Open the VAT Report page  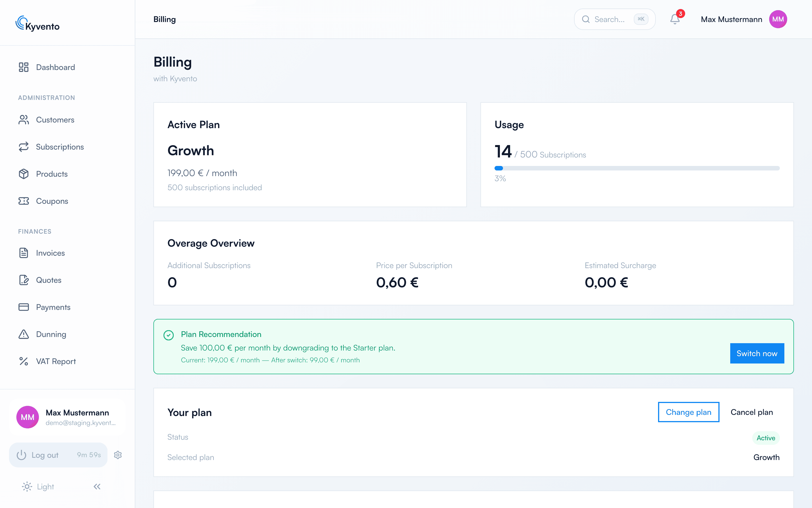click(56, 361)
